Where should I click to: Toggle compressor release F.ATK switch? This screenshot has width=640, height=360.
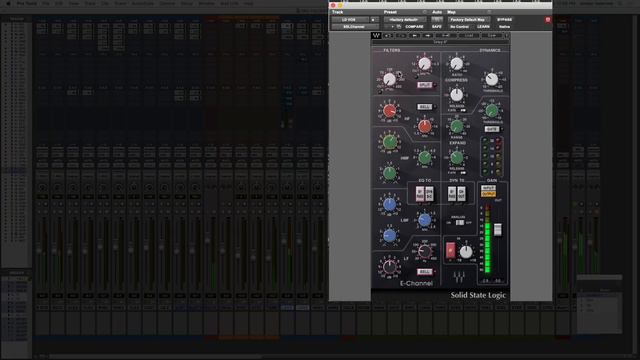pyautogui.click(x=463, y=110)
